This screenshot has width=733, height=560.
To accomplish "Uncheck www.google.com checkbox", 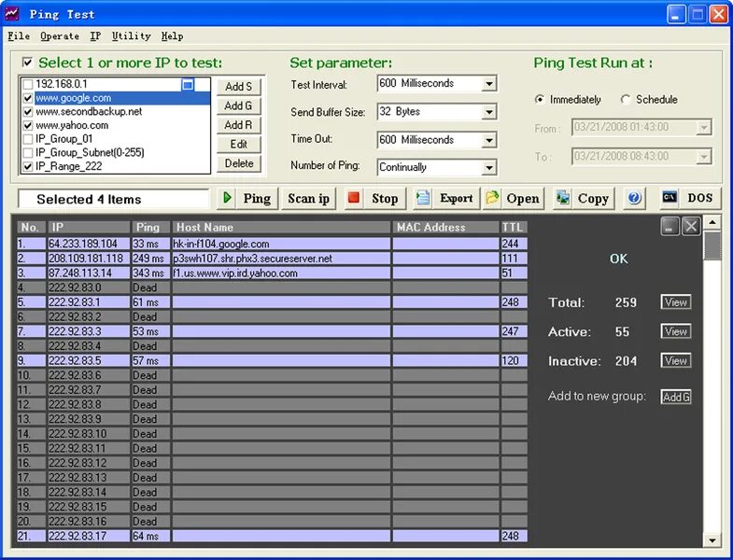I will coord(28,98).
